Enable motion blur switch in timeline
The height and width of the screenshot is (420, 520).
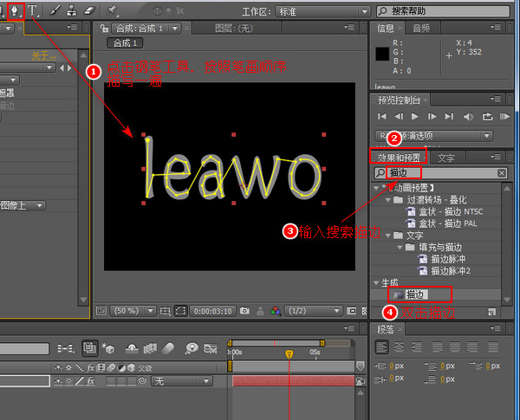pyautogui.click(x=168, y=348)
